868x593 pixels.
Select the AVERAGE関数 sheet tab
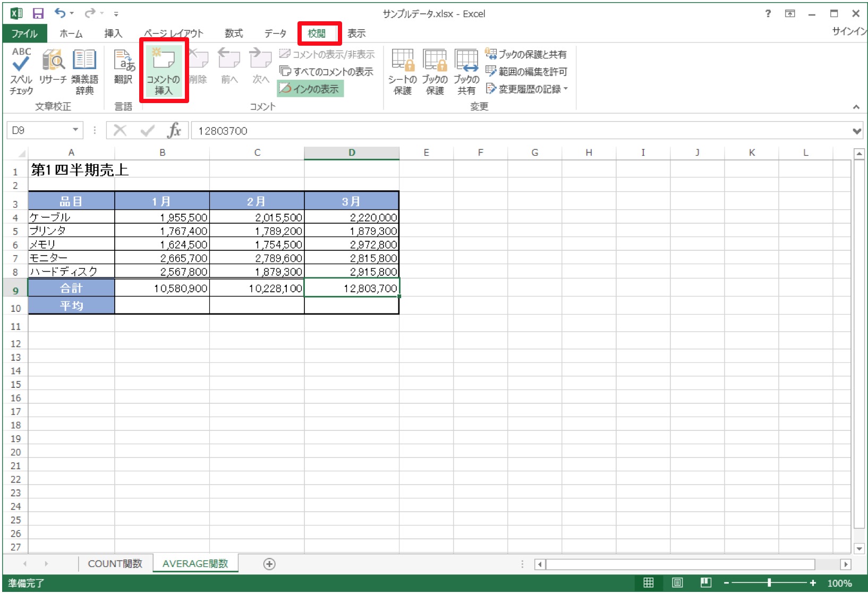pyautogui.click(x=195, y=564)
